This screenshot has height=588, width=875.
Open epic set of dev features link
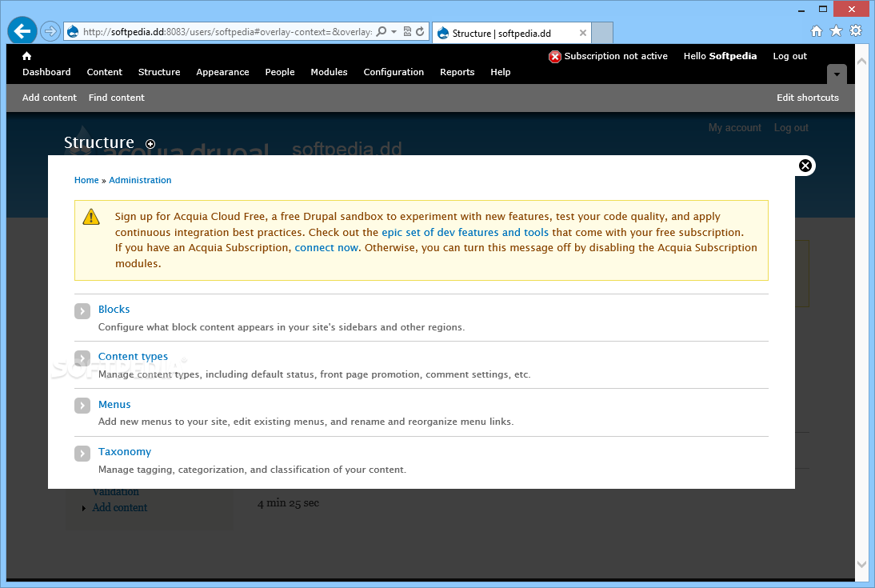[x=465, y=232]
